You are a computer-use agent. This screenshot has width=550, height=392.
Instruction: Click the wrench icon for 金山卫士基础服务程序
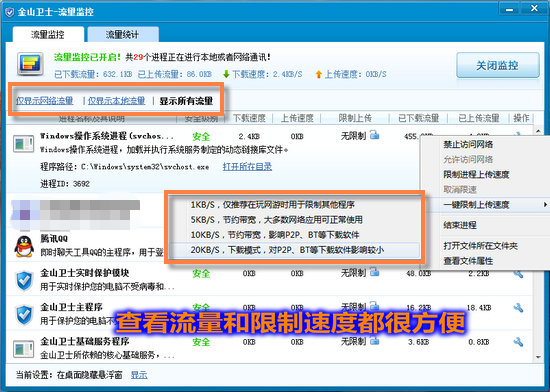[x=518, y=342]
